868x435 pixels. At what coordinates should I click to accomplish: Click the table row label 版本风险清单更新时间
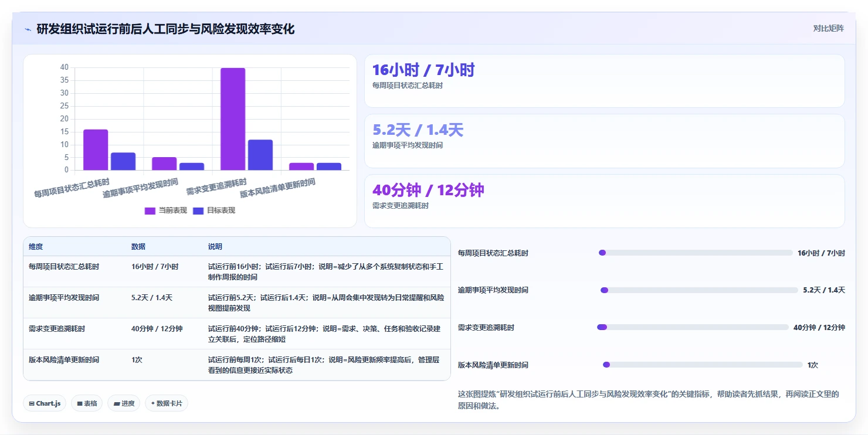tap(64, 360)
